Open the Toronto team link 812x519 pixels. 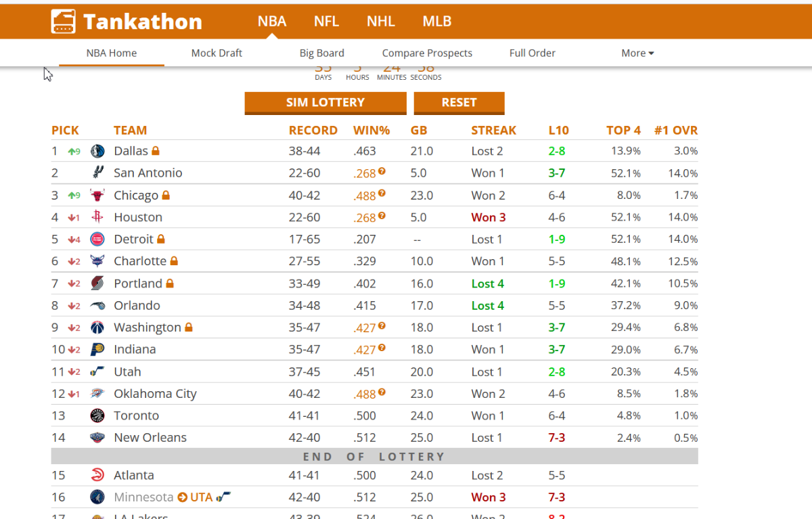(136, 415)
